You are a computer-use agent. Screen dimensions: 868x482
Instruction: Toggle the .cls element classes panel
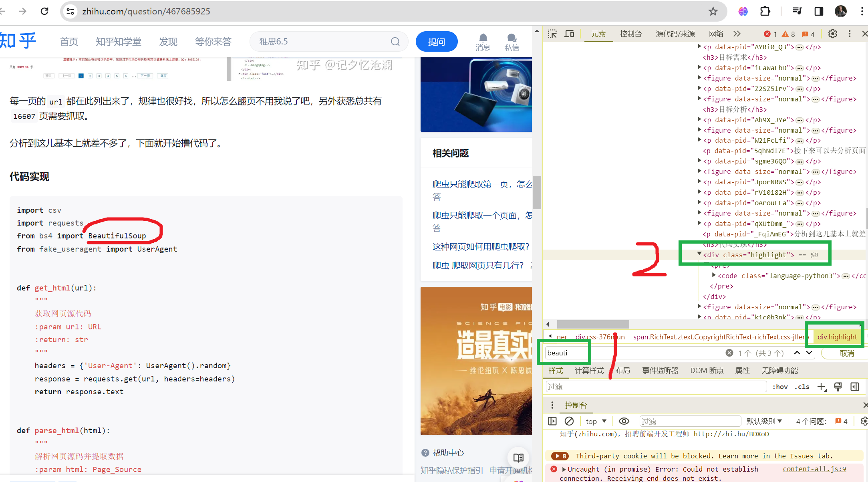(x=802, y=387)
